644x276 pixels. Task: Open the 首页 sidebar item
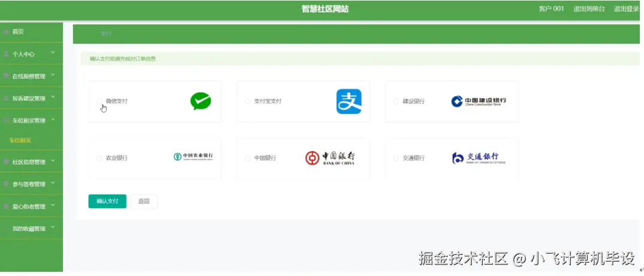(x=31, y=32)
